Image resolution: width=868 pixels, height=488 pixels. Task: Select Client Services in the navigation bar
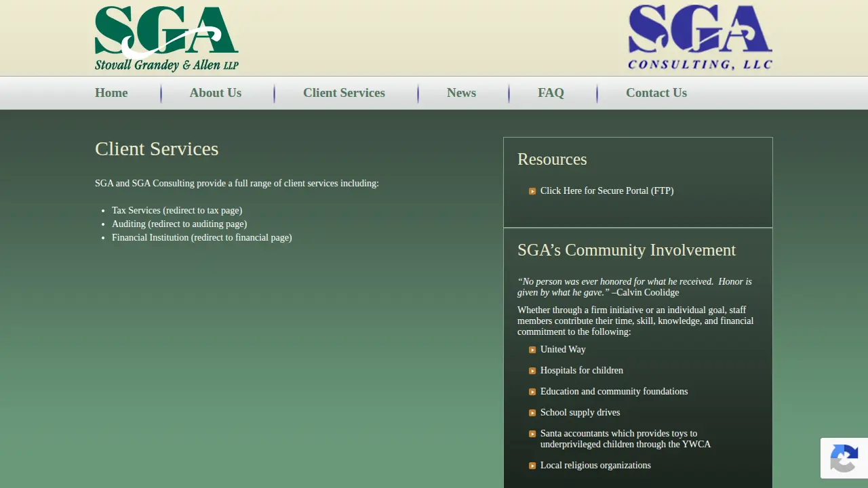(x=344, y=93)
